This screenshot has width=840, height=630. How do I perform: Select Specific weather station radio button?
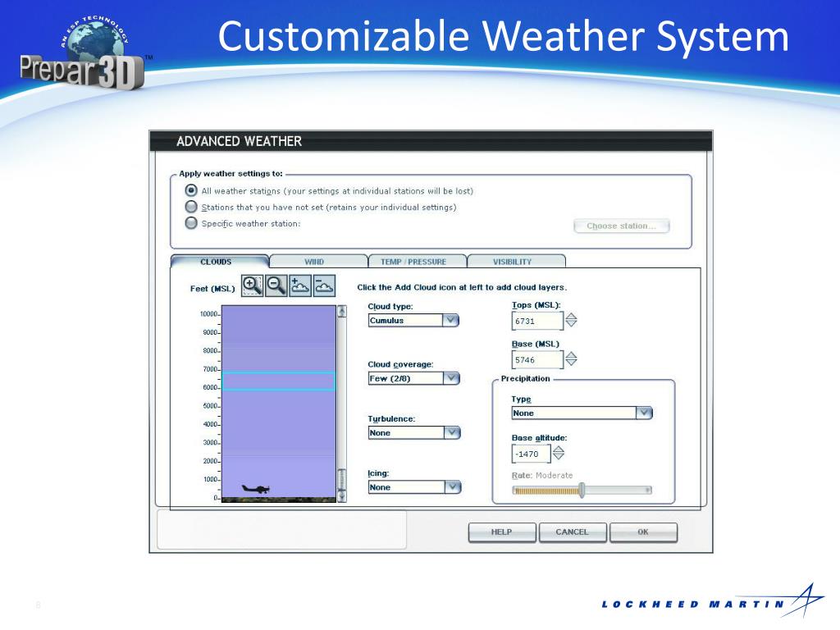coord(191,222)
